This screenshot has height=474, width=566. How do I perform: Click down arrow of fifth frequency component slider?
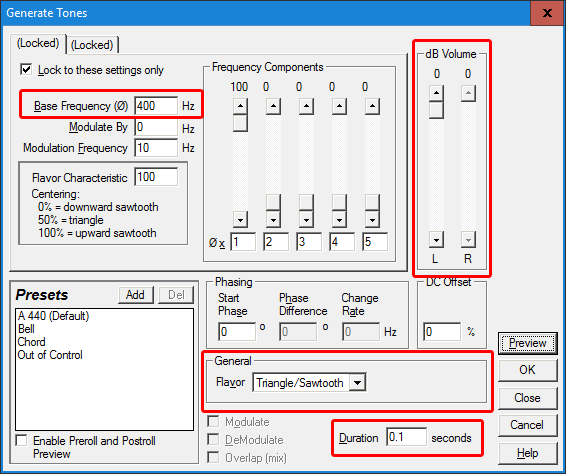click(372, 219)
